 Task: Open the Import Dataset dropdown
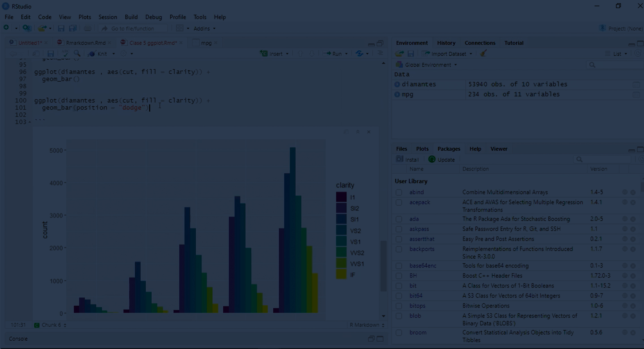447,54
